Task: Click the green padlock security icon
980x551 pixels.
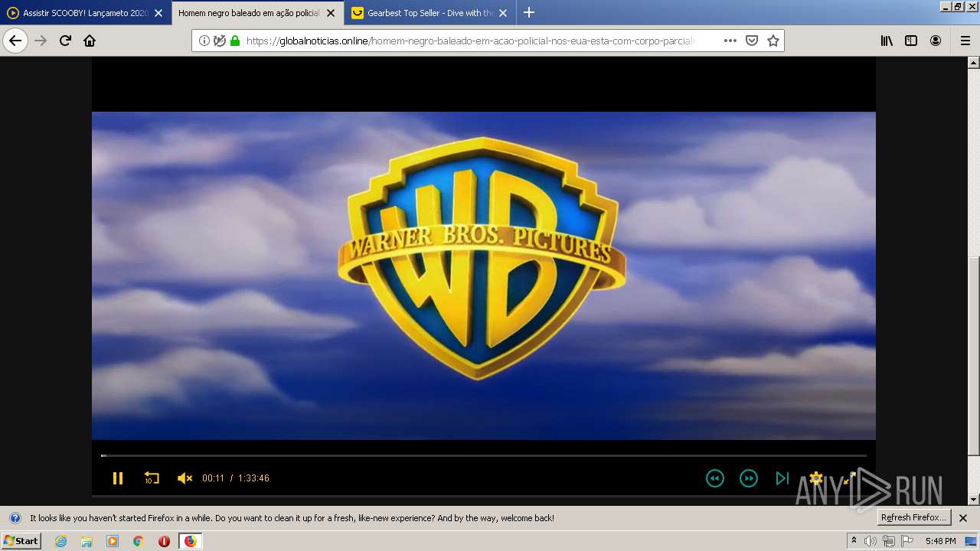Action: point(235,41)
